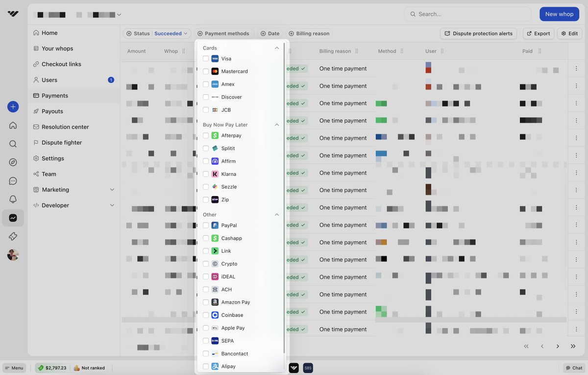
Task: Click Billing reason column handle icon
Action: point(357,51)
